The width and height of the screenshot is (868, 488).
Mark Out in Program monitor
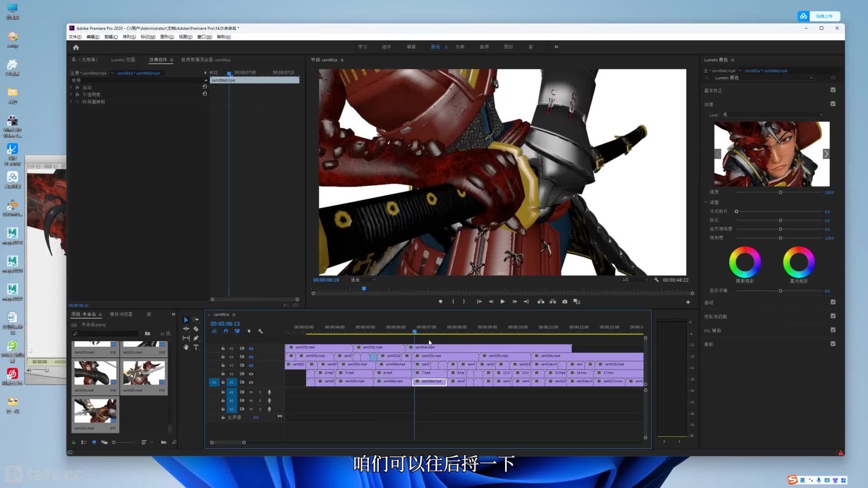(x=464, y=301)
